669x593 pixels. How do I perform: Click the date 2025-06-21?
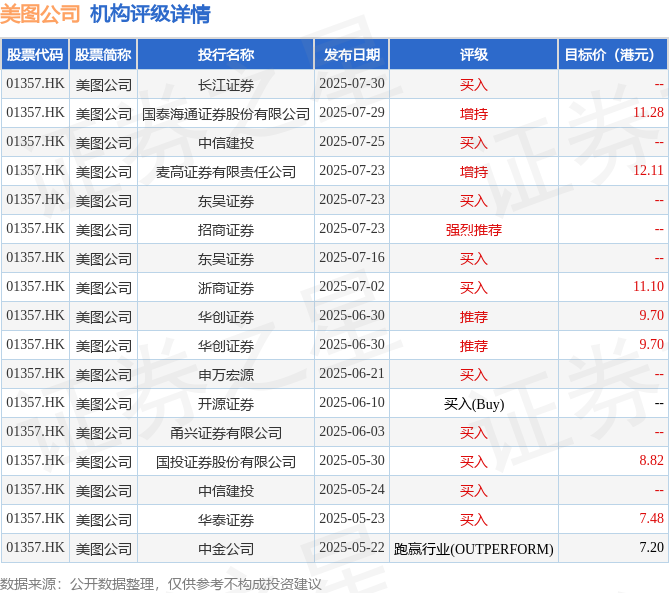[352, 374]
